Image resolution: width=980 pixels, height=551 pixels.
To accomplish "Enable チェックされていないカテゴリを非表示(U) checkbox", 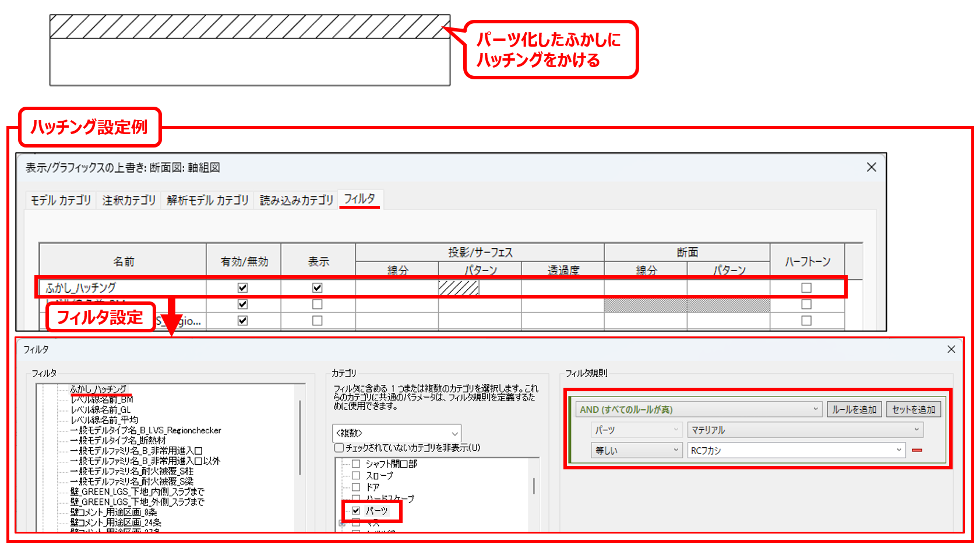I will [339, 448].
